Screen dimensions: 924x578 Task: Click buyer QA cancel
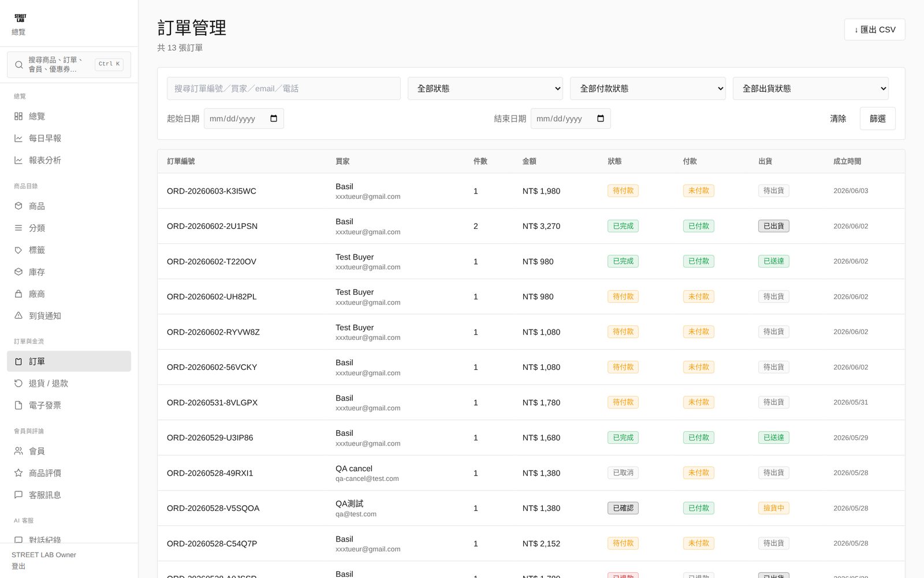point(354,468)
